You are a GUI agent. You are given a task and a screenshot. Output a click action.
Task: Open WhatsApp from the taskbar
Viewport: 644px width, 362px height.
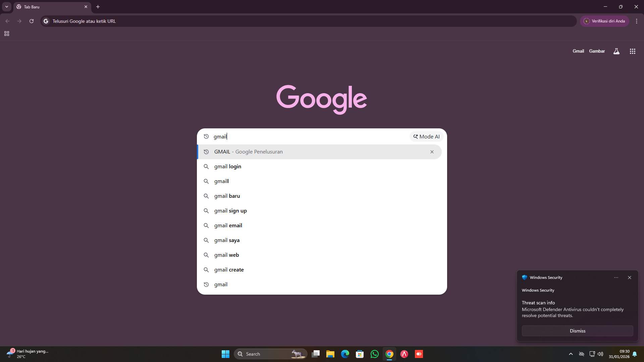click(x=375, y=354)
